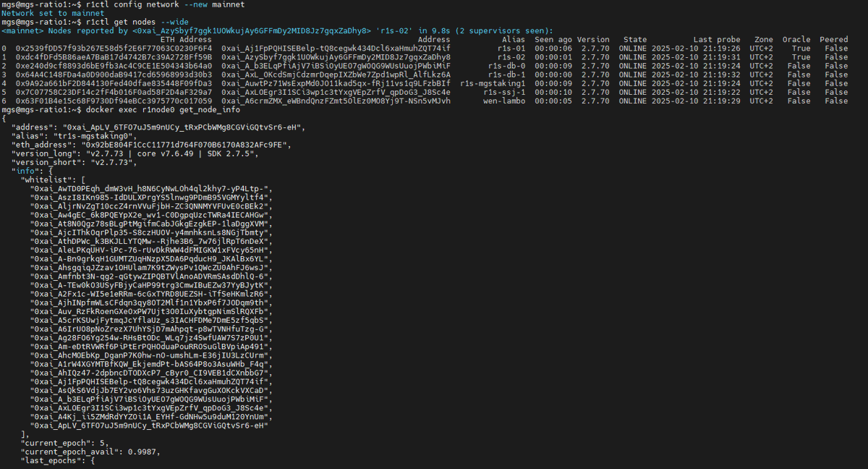Click ETH address starting 0x7C07758C23DF
The width and height of the screenshot is (868, 469).
[x=114, y=92]
